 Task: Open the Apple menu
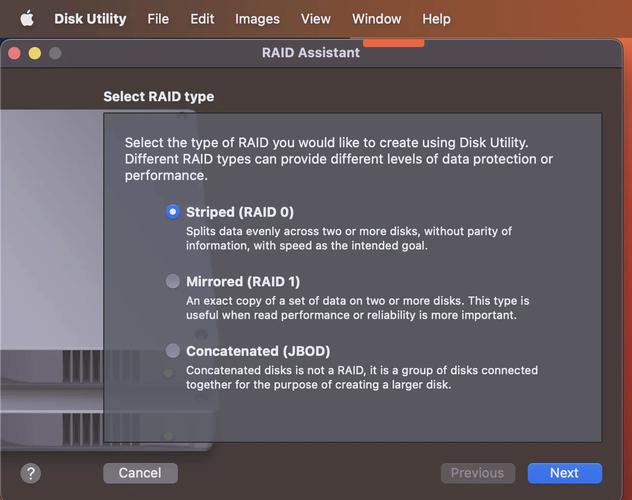(27, 19)
